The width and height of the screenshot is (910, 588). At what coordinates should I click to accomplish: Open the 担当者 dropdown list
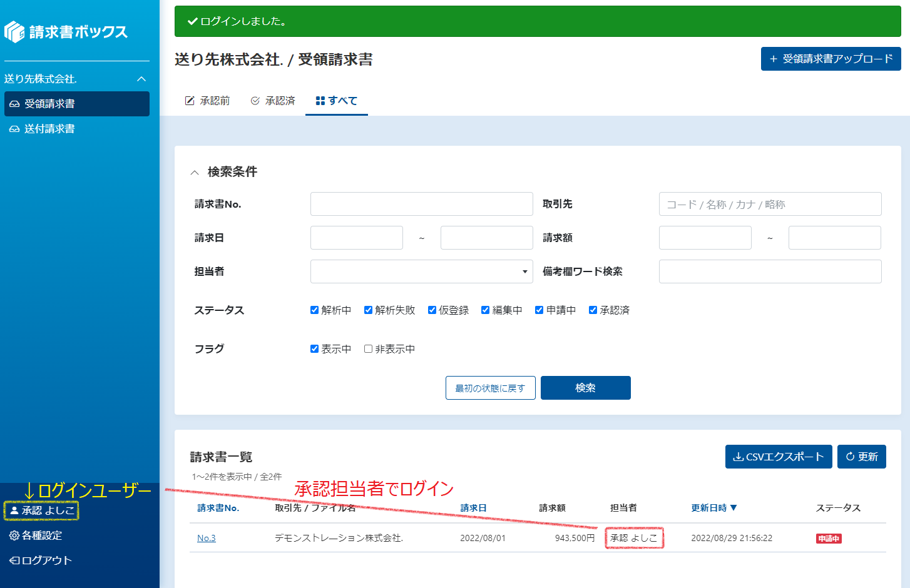click(x=421, y=271)
